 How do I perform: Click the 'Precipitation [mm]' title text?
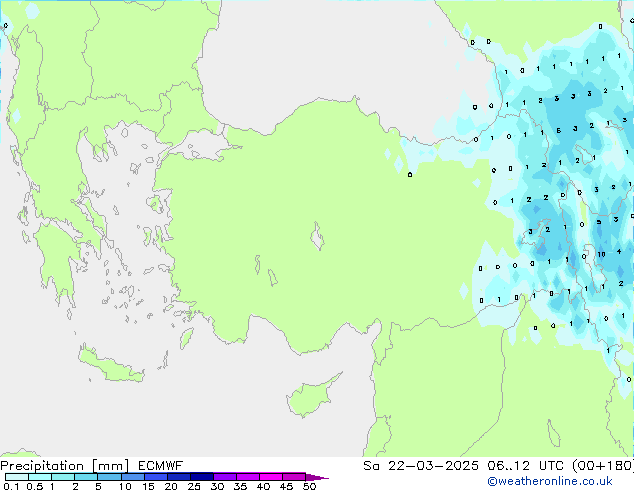pos(65,466)
